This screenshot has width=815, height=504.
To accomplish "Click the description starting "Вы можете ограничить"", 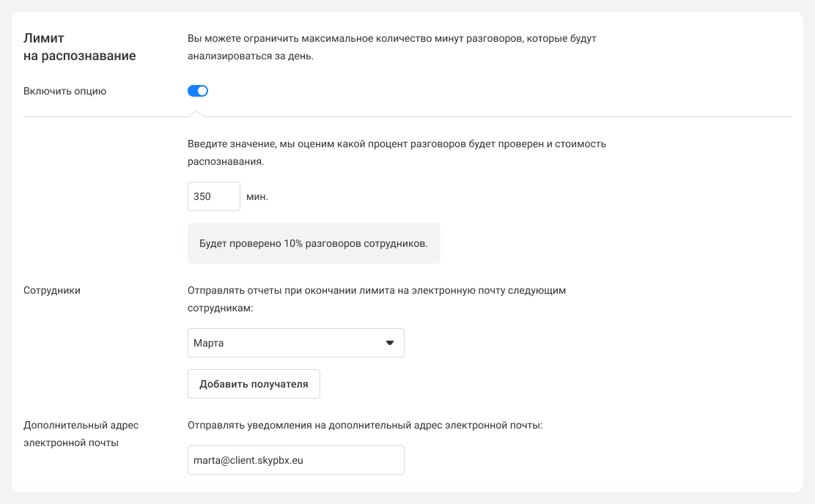I will [392, 47].
